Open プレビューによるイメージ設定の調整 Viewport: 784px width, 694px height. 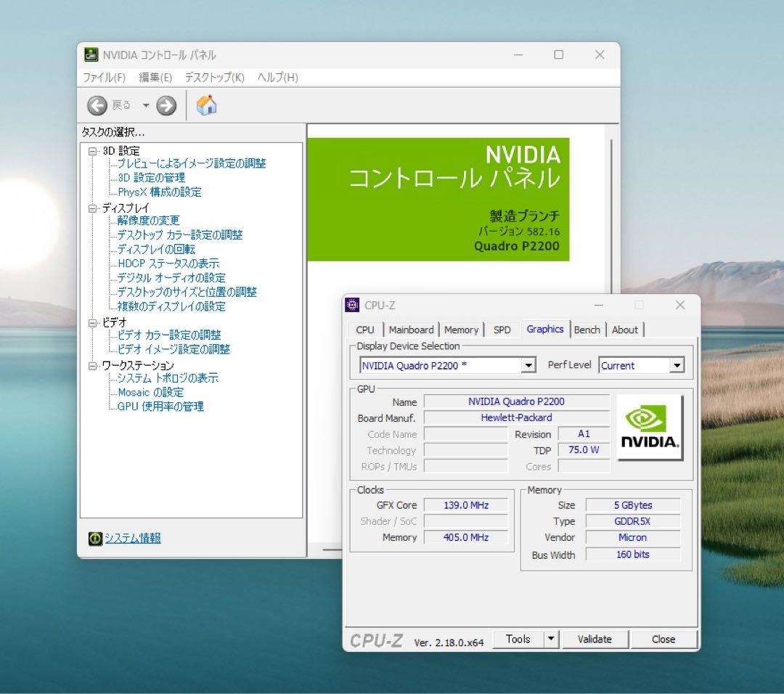pyautogui.click(x=192, y=163)
